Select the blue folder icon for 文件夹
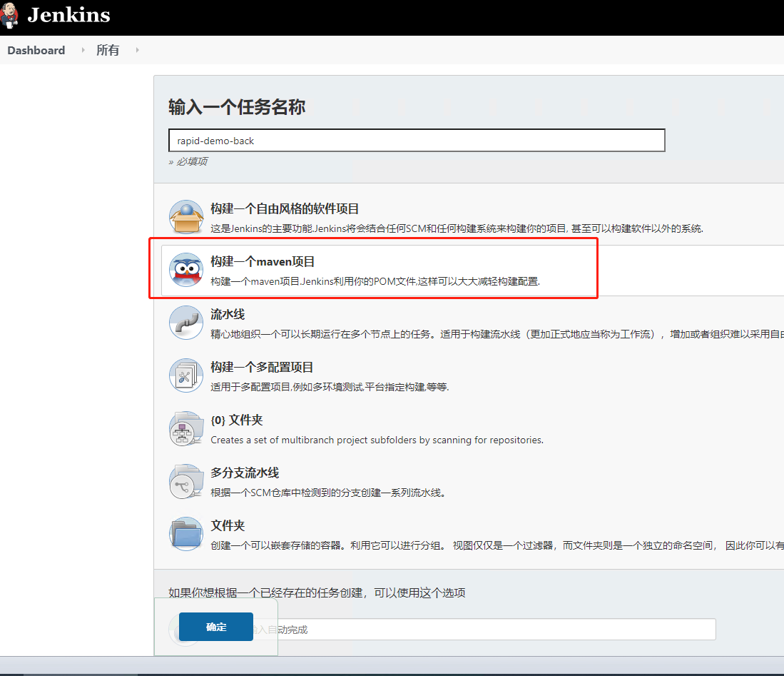 (x=186, y=534)
